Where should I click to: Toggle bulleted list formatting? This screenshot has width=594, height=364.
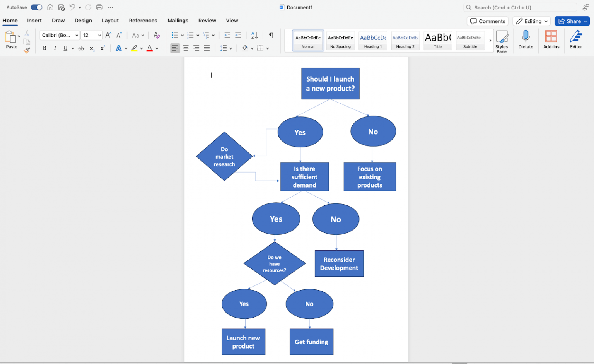[x=175, y=35]
